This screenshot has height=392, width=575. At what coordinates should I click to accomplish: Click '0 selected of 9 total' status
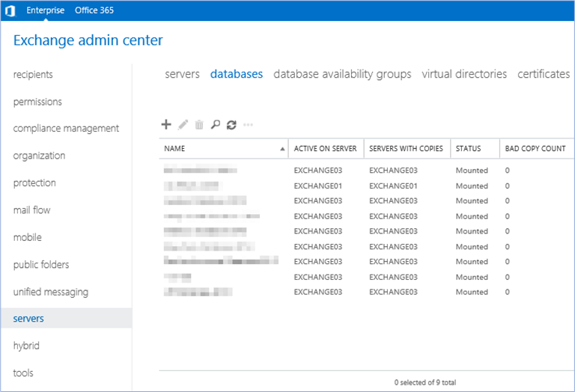[x=425, y=382]
